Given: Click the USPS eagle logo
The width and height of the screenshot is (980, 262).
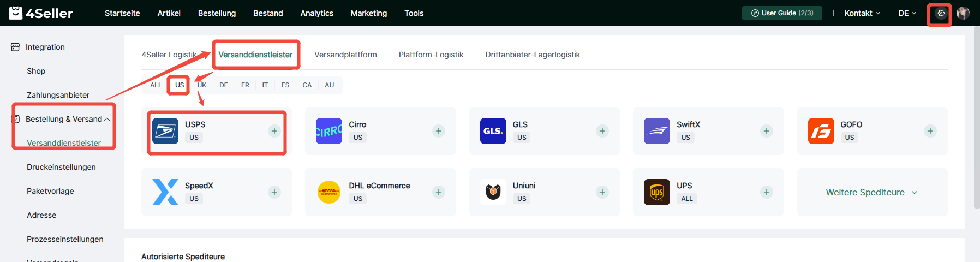Looking at the screenshot, I should (x=165, y=131).
